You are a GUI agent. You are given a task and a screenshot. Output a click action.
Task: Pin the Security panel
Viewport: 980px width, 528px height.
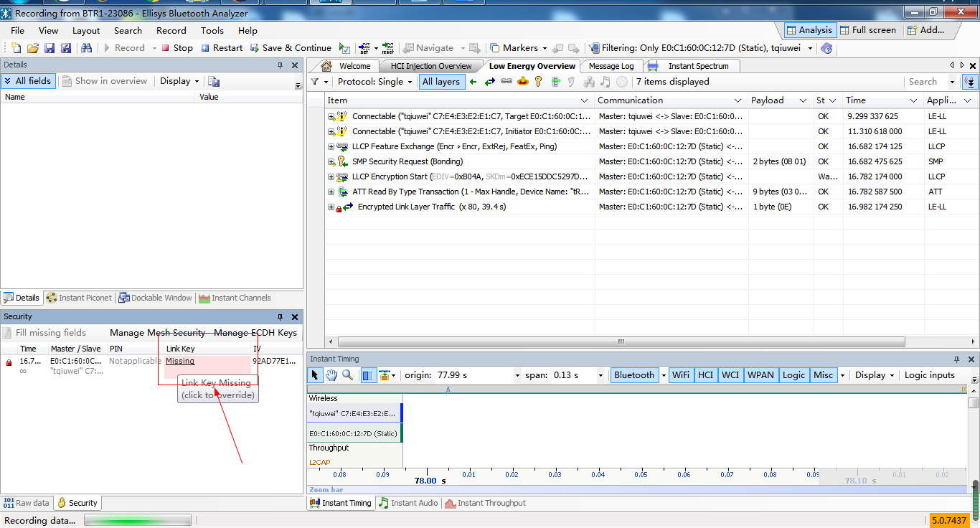[281, 316]
